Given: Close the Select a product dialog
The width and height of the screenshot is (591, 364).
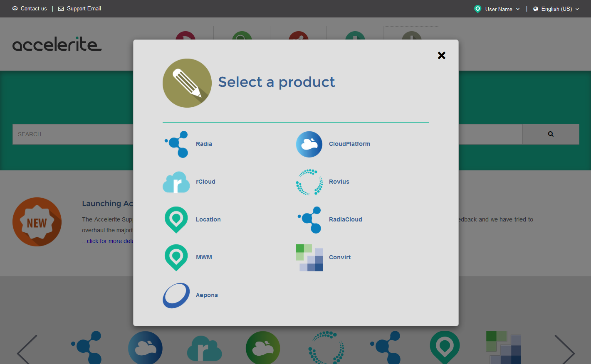Looking at the screenshot, I should 442,55.
